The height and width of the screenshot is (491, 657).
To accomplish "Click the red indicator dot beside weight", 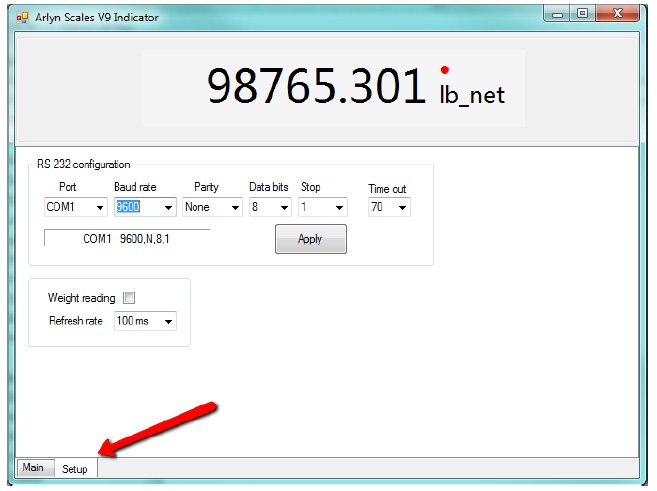I will tap(445, 70).
